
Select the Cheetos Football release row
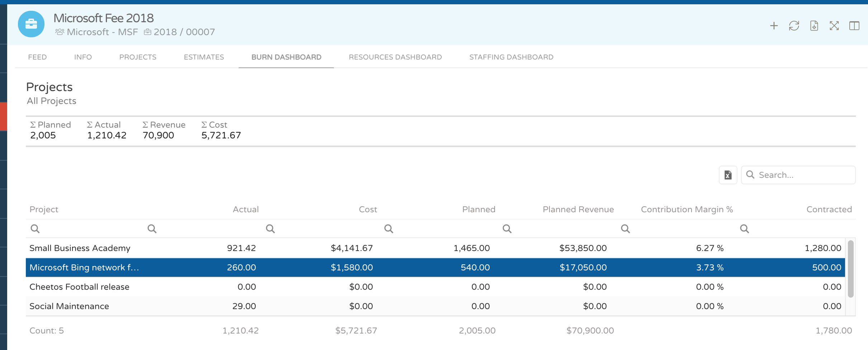(x=435, y=287)
